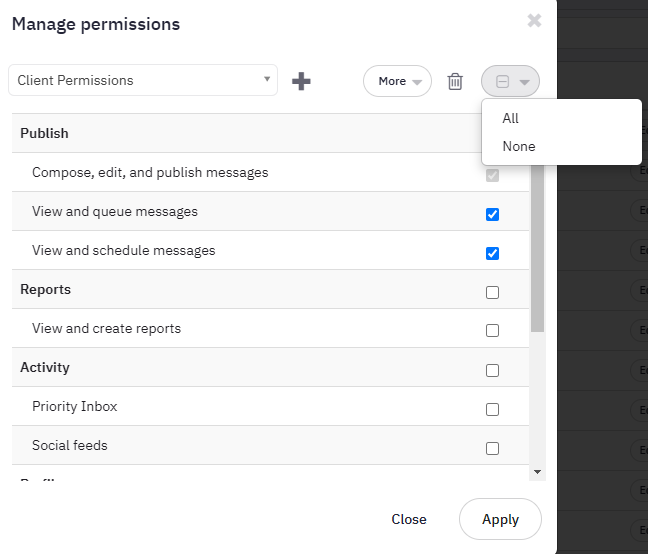Open the Client Permissions combo box

pyautogui.click(x=143, y=80)
